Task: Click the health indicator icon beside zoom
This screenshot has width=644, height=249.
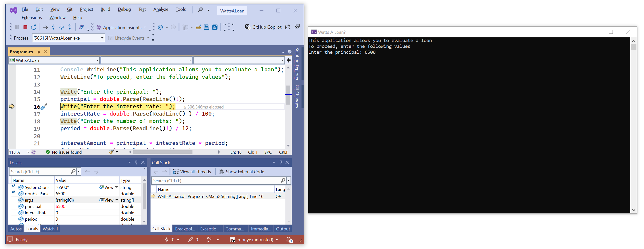Action: click(34, 152)
